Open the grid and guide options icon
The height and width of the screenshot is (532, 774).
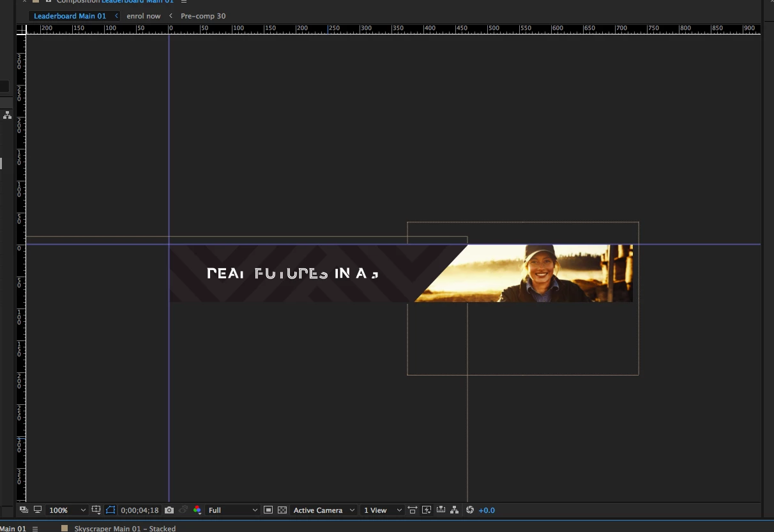pos(96,510)
